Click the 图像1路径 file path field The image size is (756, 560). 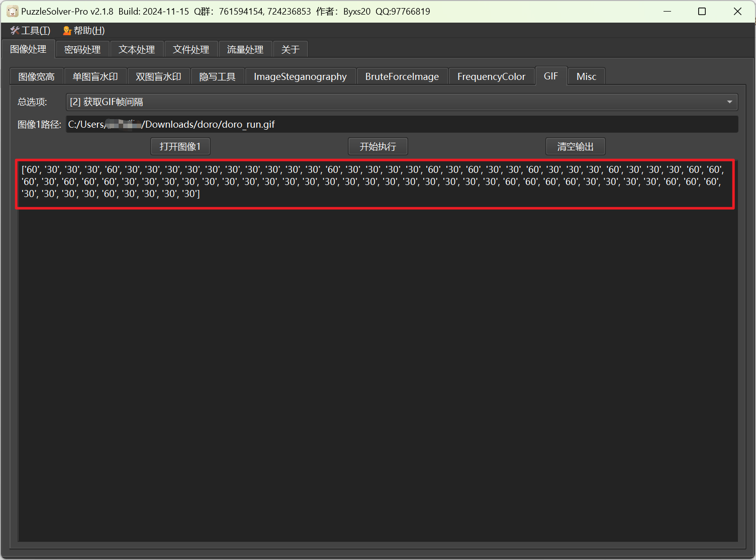coord(401,125)
